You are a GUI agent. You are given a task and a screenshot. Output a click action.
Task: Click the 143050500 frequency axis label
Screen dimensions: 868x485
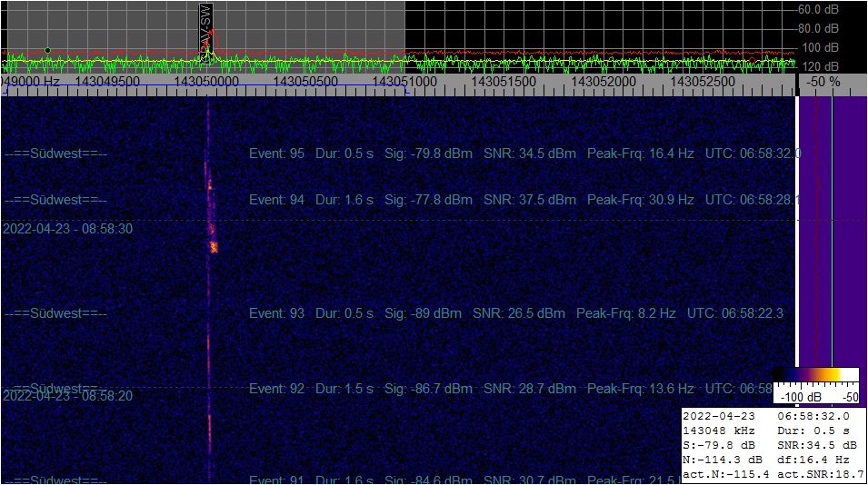tap(305, 82)
